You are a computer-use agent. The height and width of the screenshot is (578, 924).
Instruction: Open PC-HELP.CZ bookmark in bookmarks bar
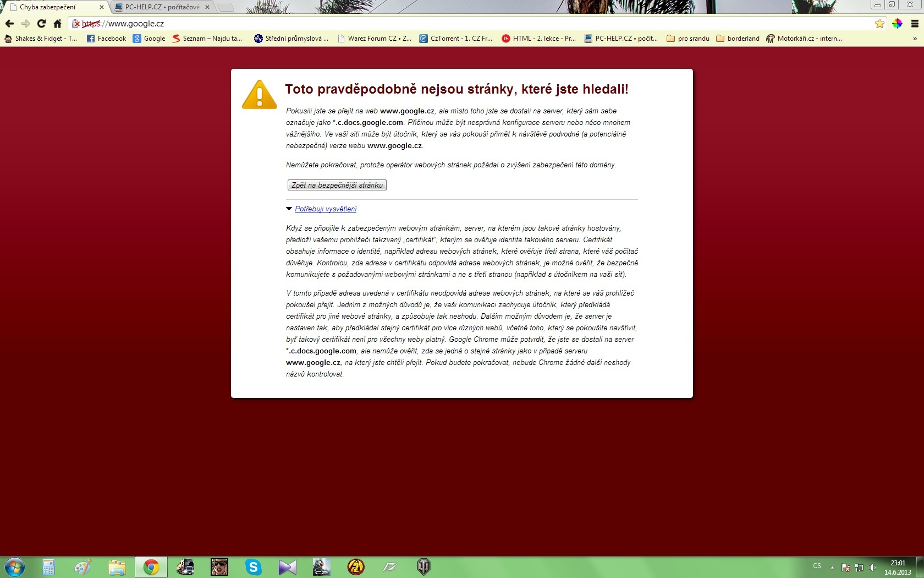point(621,39)
